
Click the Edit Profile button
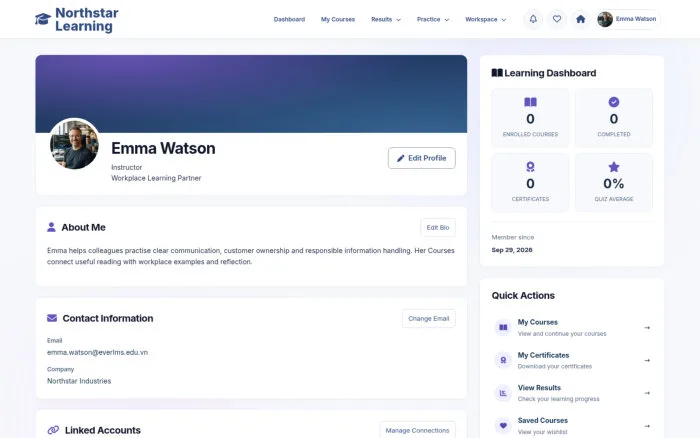[421, 158]
